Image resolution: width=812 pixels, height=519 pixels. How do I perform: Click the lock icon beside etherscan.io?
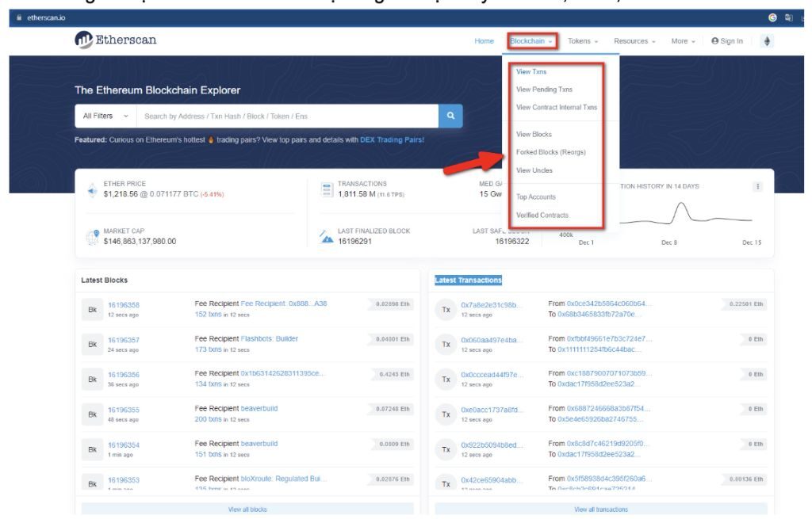point(19,17)
